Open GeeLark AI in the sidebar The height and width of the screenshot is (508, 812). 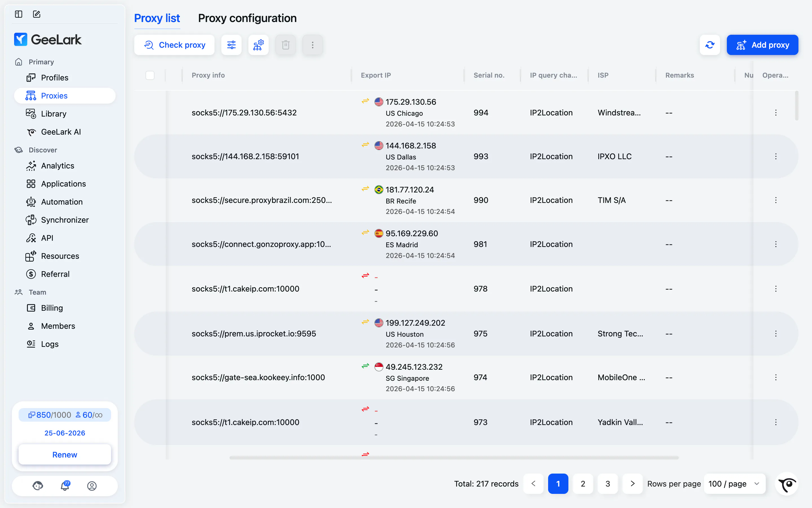point(65,132)
